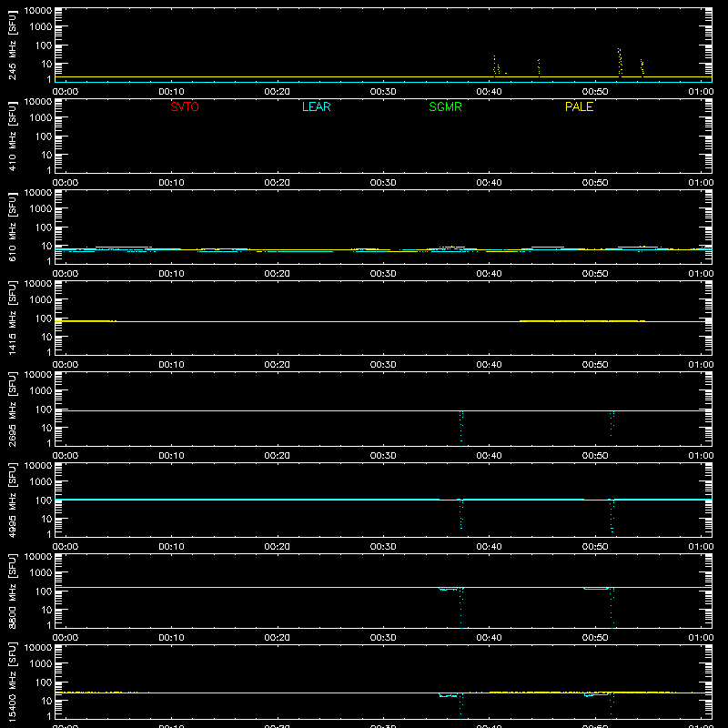The height and width of the screenshot is (728, 728).
Task: Click the cyan LEAR station label
Action: [316, 106]
